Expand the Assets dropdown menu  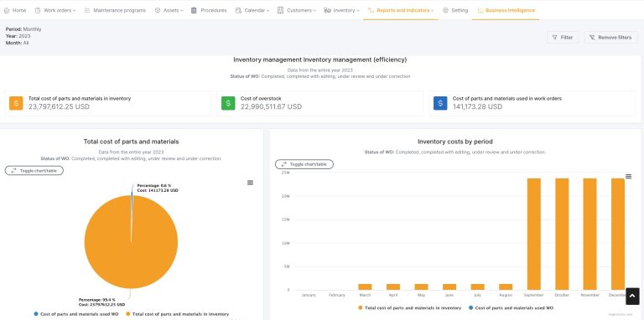[x=169, y=10]
